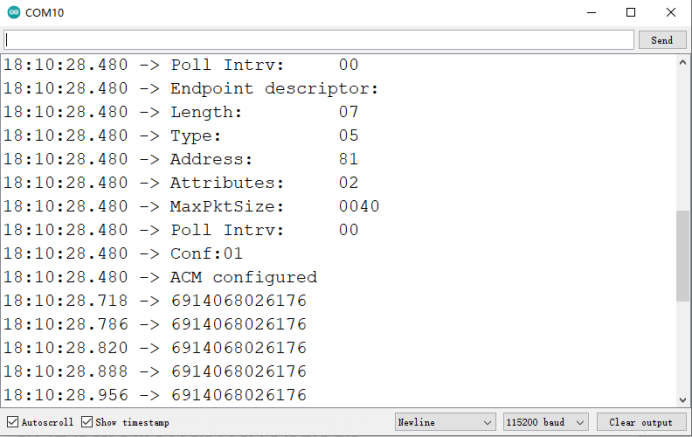Viewport: 692px width, 437px height.
Task: Select the 'Endpoint descriptor:' output line
Action: click(x=274, y=88)
